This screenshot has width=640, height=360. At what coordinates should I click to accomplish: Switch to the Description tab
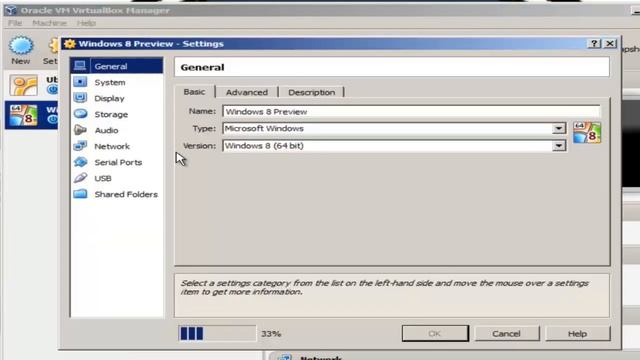pos(311,92)
